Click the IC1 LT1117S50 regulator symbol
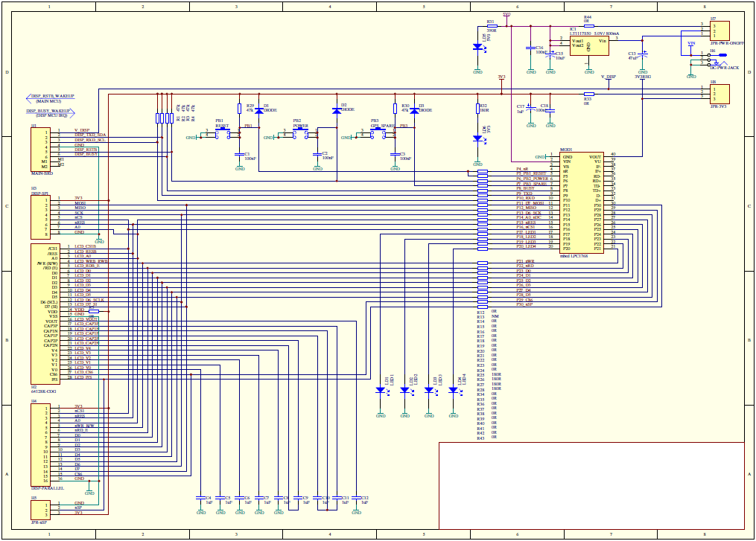The image size is (756, 541). [588, 45]
